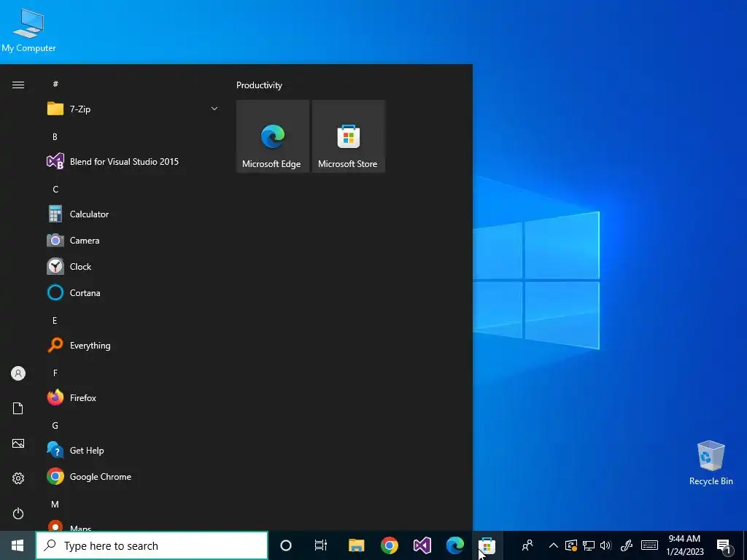Click the Microsoft Edge tile

click(273, 136)
